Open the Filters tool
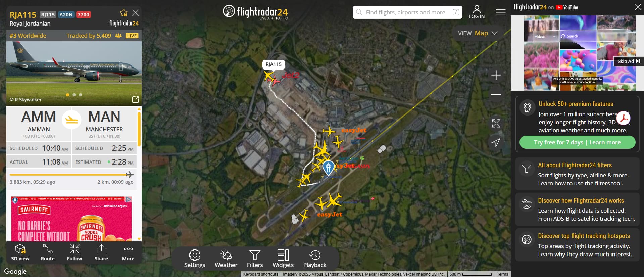This screenshot has height=277, width=644. click(255, 259)
